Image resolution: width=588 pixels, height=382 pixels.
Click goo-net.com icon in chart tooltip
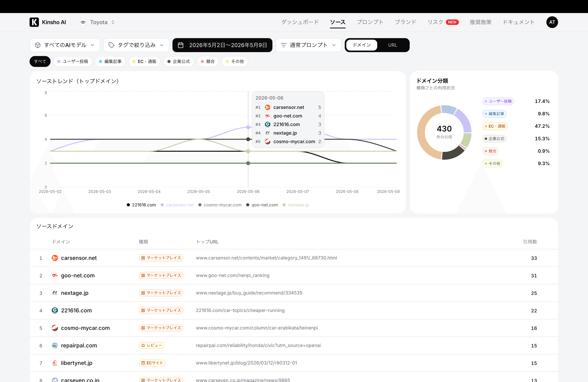pos(267,116)
